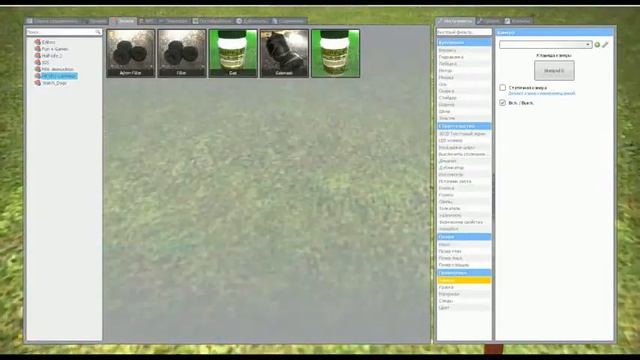This screenshot has height=360, width=640.
Task: Select the Материал tool
Action: (x=464, y=294)
